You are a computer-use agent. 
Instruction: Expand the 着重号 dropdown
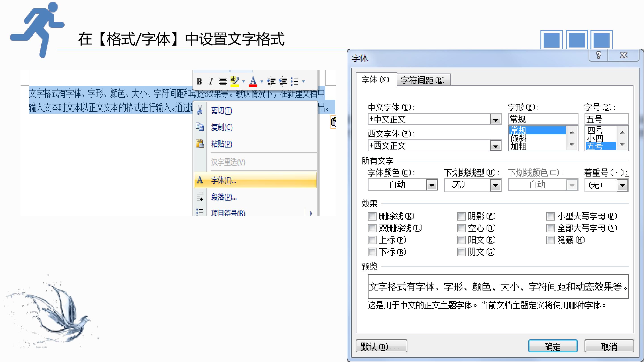pyautogui.click(x=623, y=186)
